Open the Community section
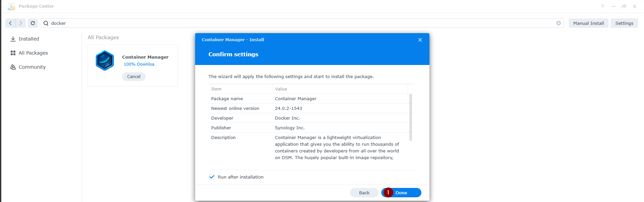This screenshot has height=202, width=644. point(32,67)
